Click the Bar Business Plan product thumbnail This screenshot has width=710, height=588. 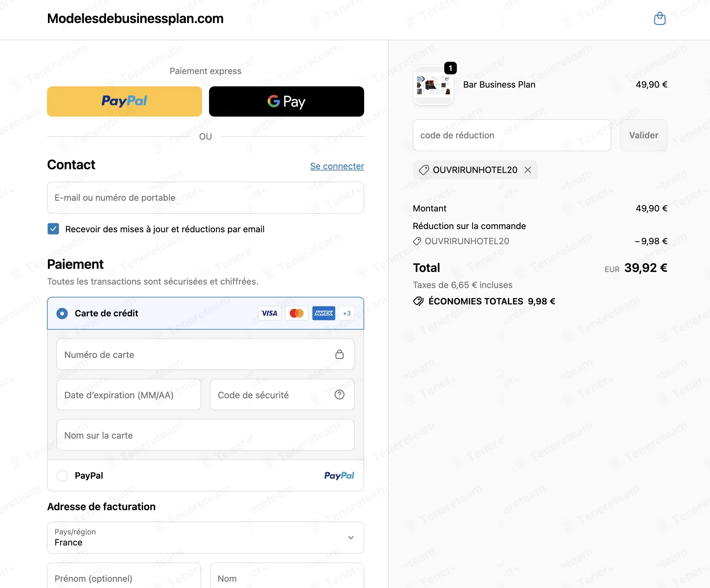434,85
